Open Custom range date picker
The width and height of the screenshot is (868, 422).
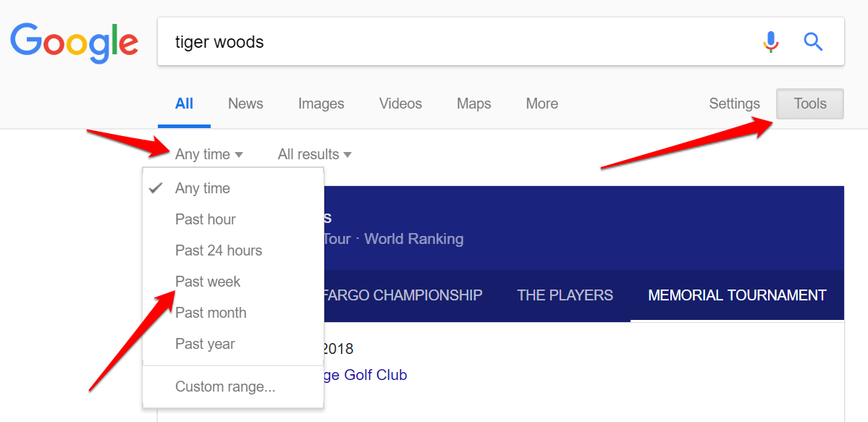225,386
